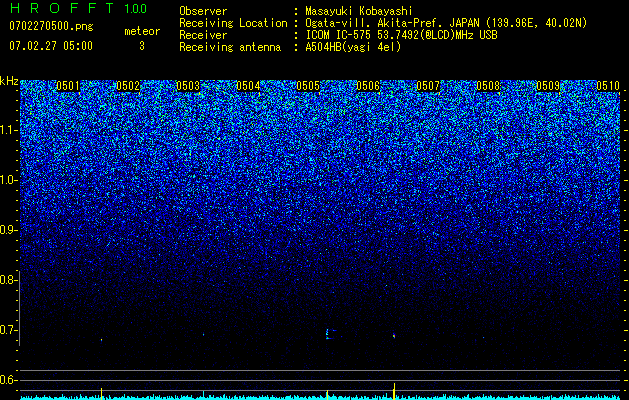Click the meteor count label
This screenshot has height=400, width=629.
point(142,31)
